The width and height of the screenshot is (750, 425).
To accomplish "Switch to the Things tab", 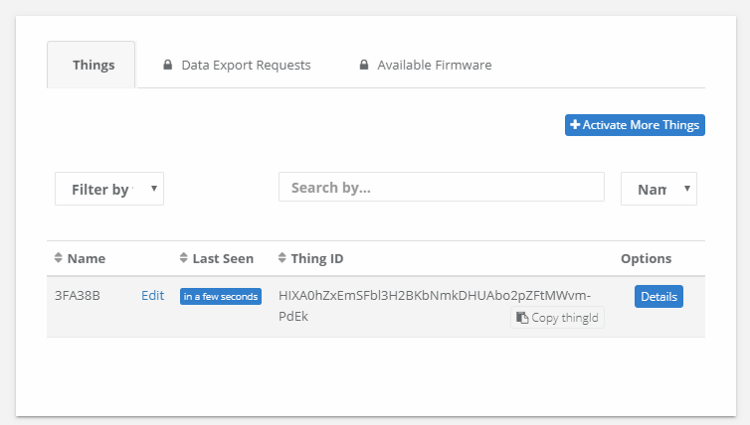I will tap(91, 65).
